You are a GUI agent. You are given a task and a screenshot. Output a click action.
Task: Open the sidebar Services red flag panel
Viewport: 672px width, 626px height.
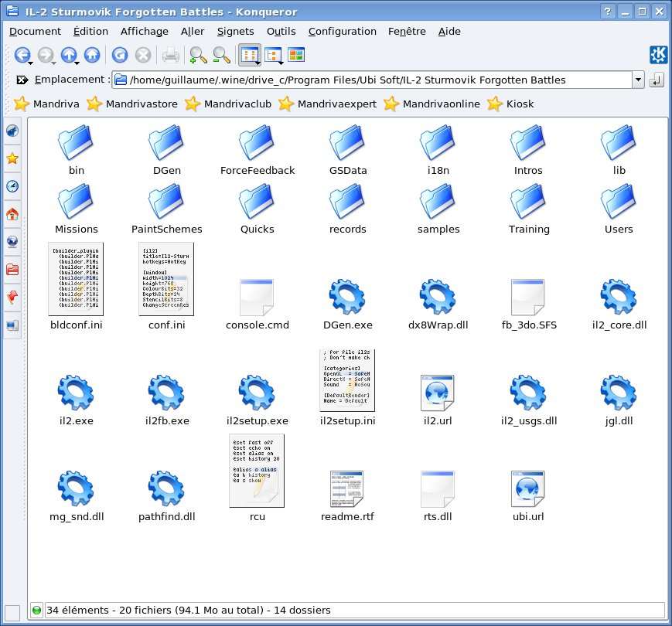coord(12,298)
